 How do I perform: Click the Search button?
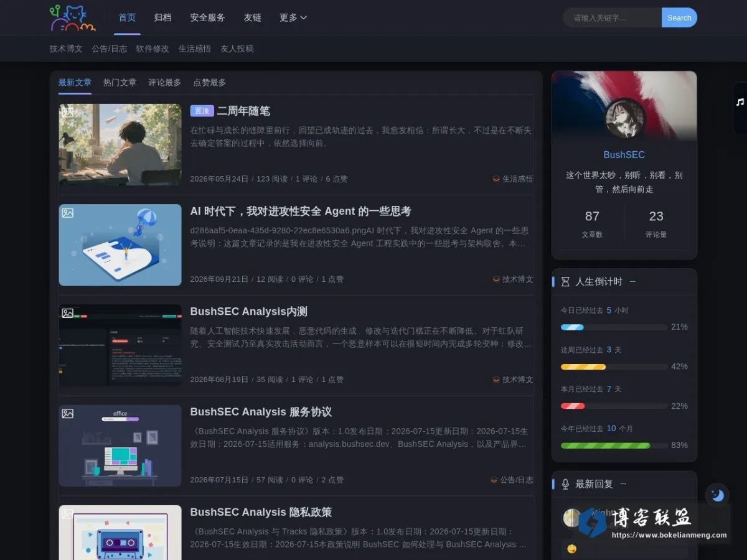pyautogui.click(x=679, y=17)
